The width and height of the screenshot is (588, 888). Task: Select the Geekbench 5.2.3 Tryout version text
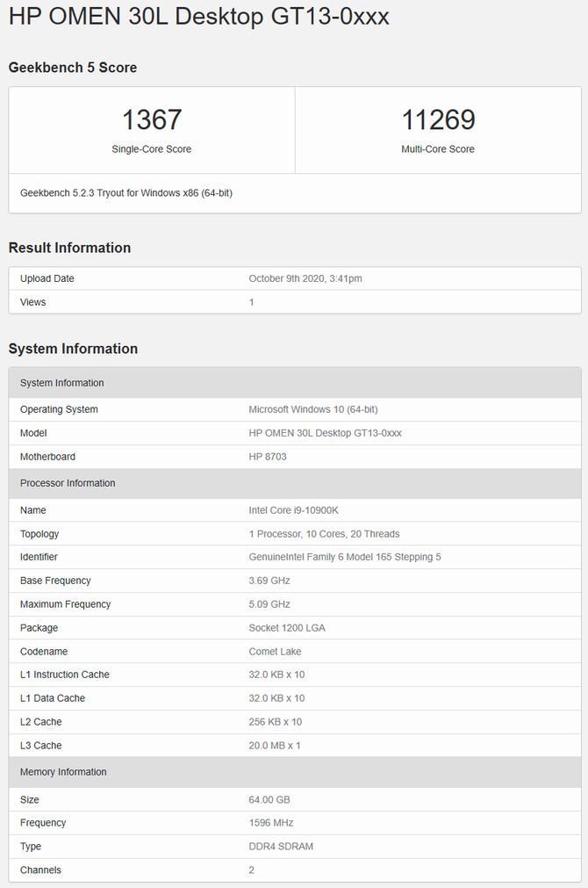[125, 192]
